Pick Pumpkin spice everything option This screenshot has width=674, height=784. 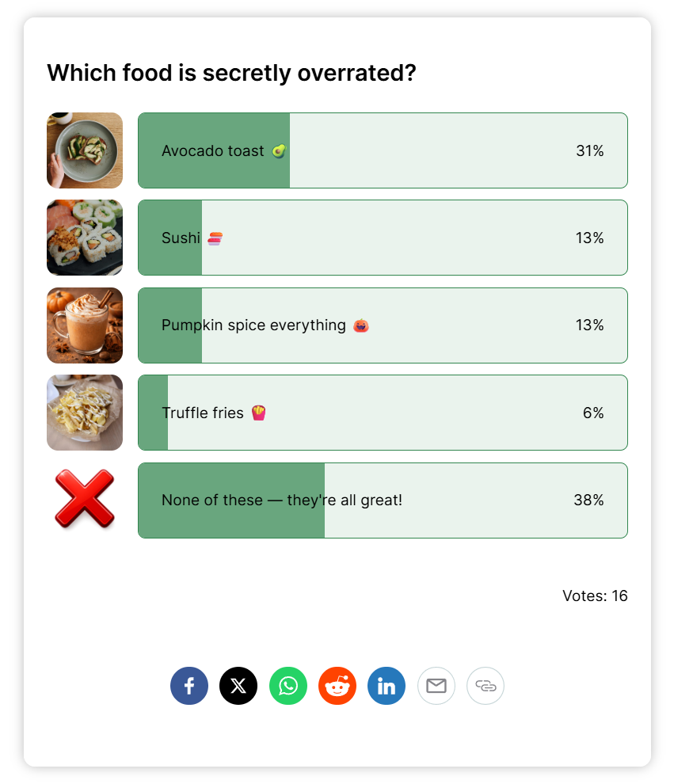(383, 325)
